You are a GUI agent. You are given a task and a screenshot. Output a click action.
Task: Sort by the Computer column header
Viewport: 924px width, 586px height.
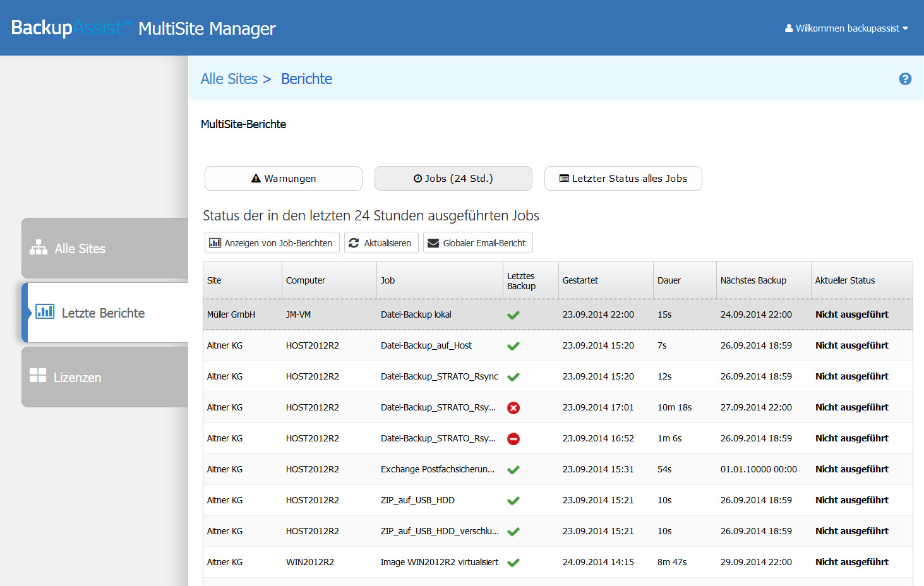point(330,280)
